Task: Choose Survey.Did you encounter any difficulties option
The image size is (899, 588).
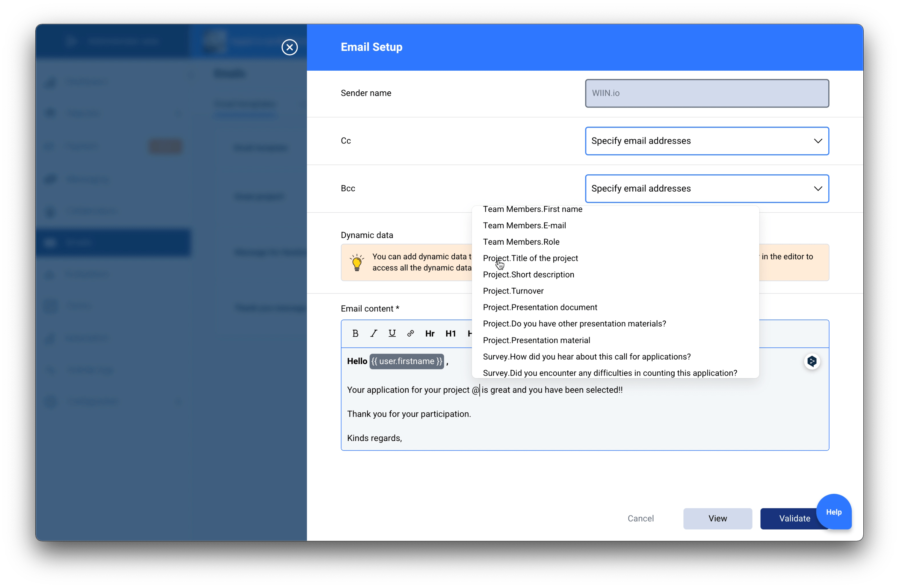Action: pyautogui.click(x=610, y=373)
